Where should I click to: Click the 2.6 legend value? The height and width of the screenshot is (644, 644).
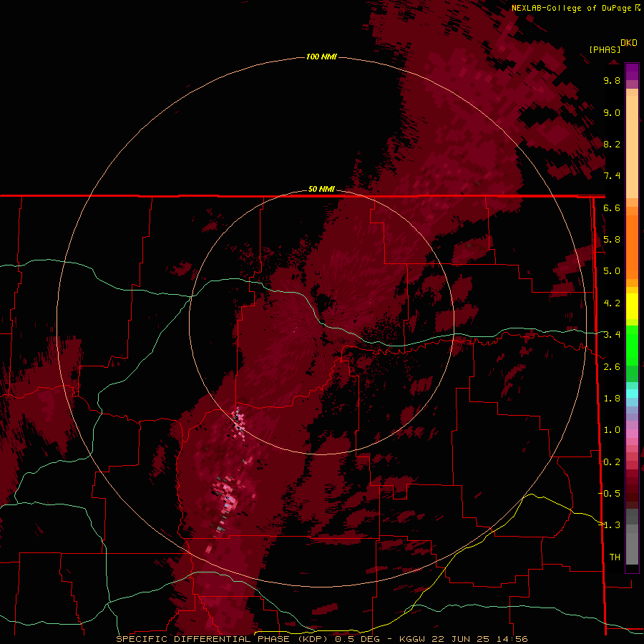click(x=612, y=367)
